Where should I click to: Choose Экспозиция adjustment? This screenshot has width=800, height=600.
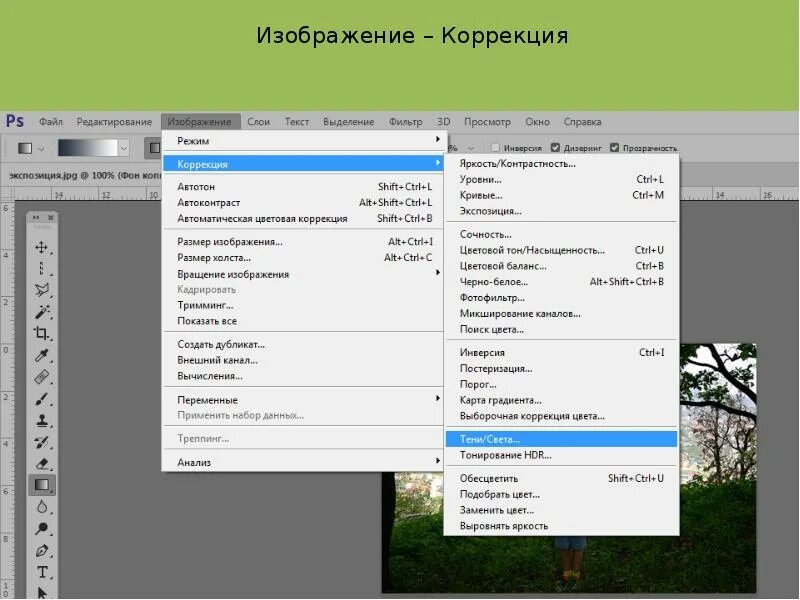pos(561,211)
